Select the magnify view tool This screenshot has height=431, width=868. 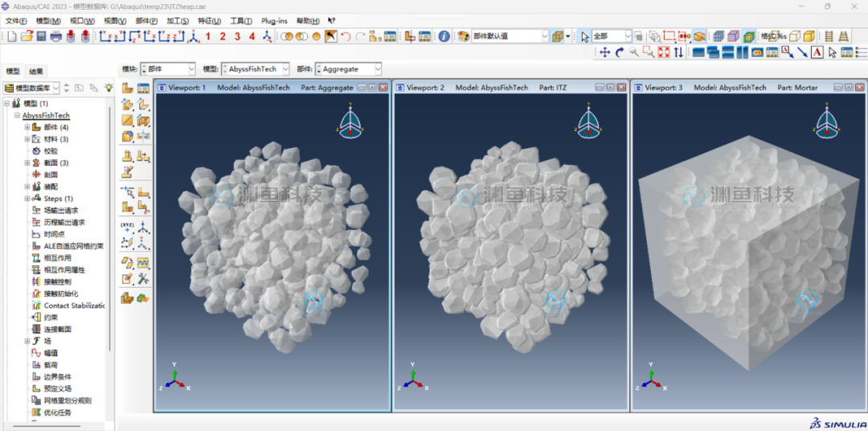pos(634,52)
